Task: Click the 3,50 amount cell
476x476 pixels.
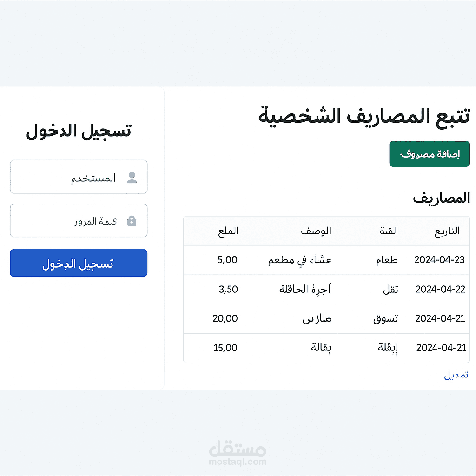Action: pos(228,289)
